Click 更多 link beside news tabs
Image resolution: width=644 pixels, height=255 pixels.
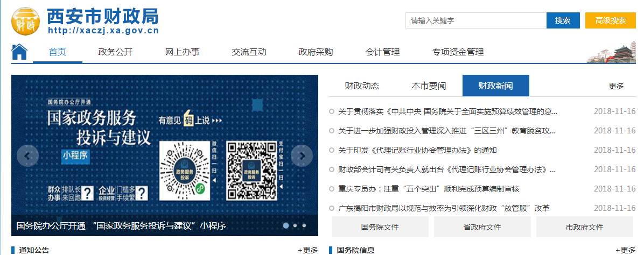[x=616, y=86]
